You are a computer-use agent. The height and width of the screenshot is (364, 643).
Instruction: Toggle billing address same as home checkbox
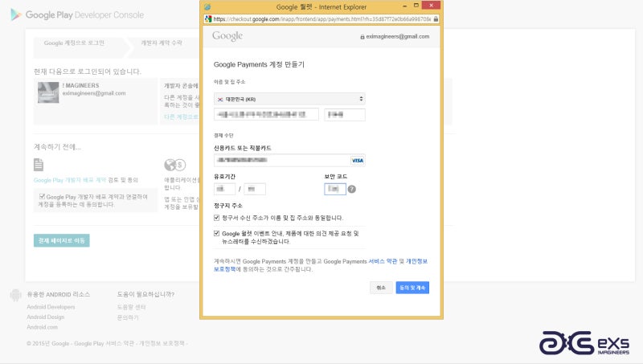pos(216,218)
